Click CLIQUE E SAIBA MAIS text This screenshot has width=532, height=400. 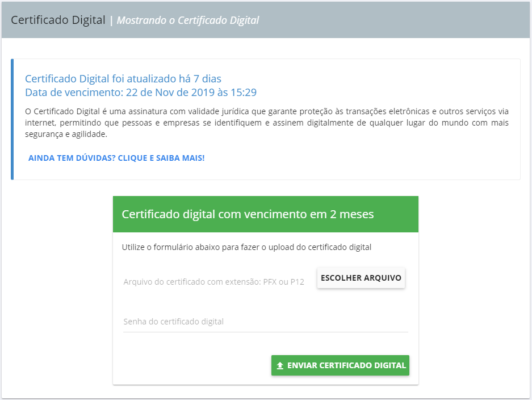162,158
